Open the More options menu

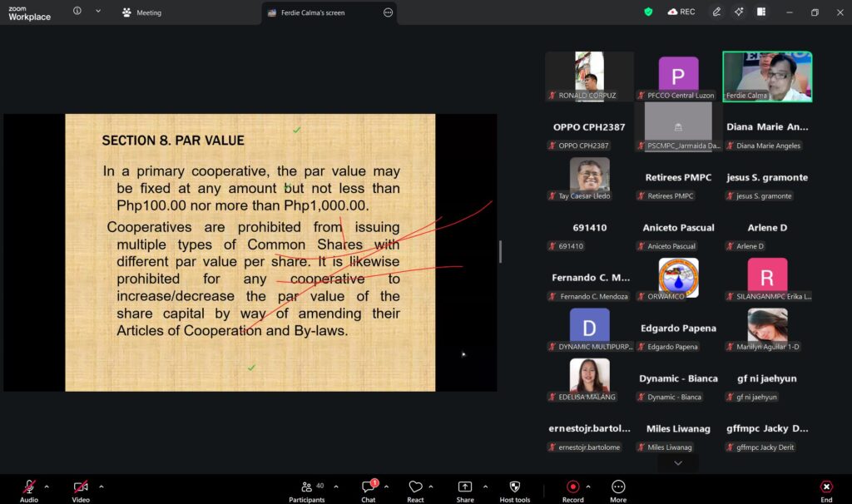coord(618,487)
